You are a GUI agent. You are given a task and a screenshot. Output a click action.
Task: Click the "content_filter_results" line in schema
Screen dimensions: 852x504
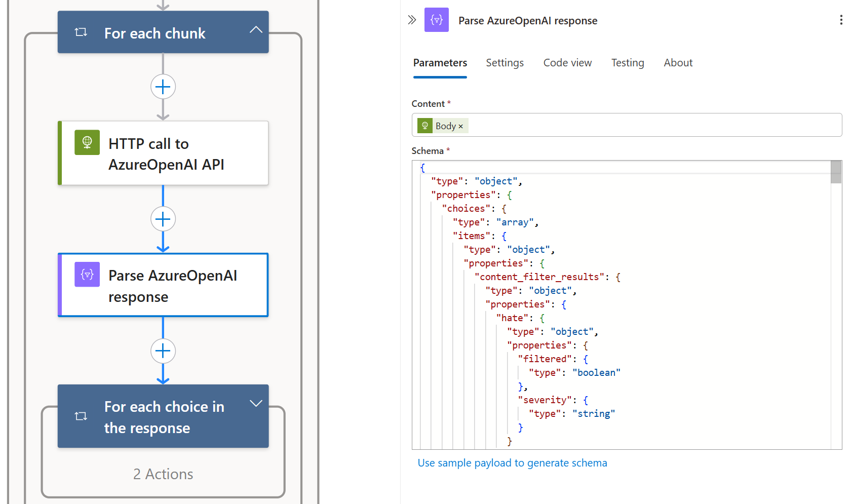pos(548,277)
